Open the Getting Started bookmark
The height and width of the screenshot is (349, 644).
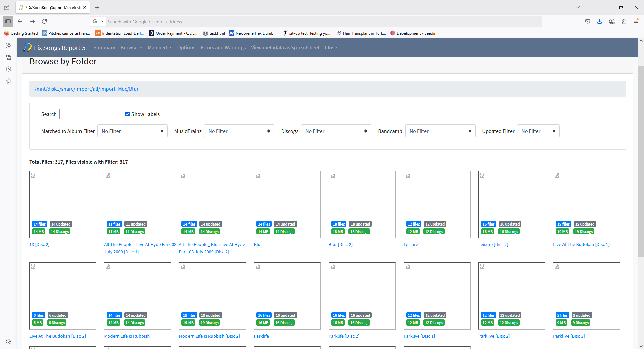coord(21,33)
